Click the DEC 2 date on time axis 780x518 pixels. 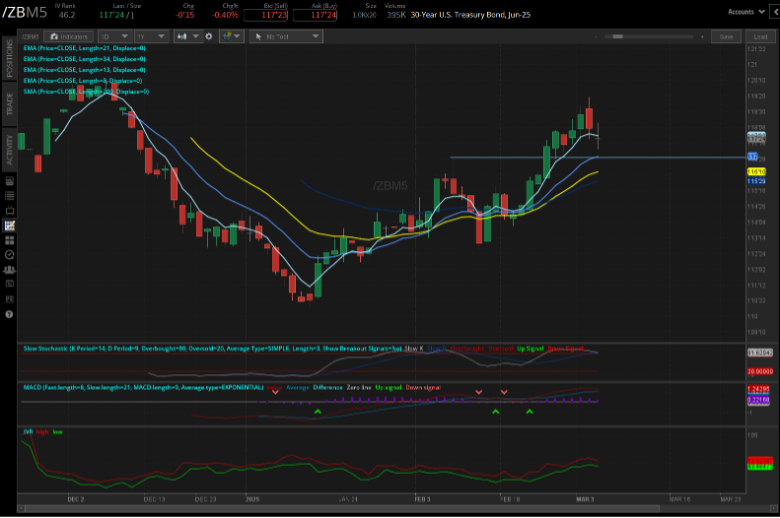(x=76, y=499)
